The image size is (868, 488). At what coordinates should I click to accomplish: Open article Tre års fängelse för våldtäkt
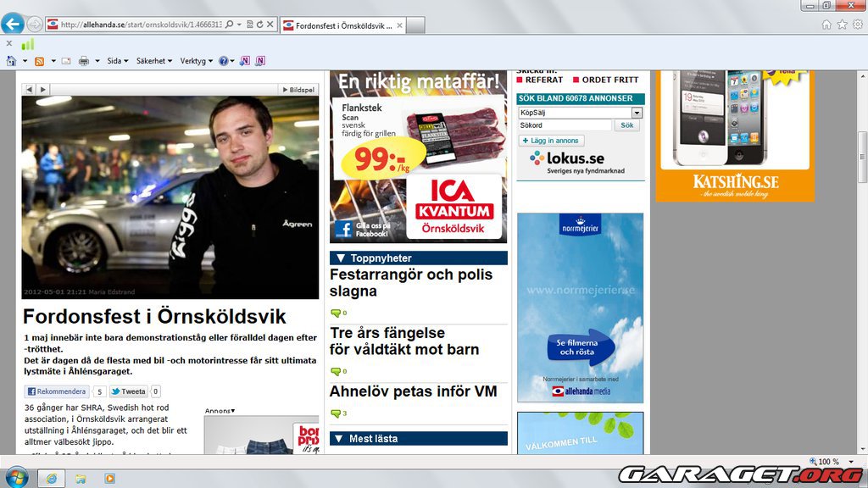404,341
